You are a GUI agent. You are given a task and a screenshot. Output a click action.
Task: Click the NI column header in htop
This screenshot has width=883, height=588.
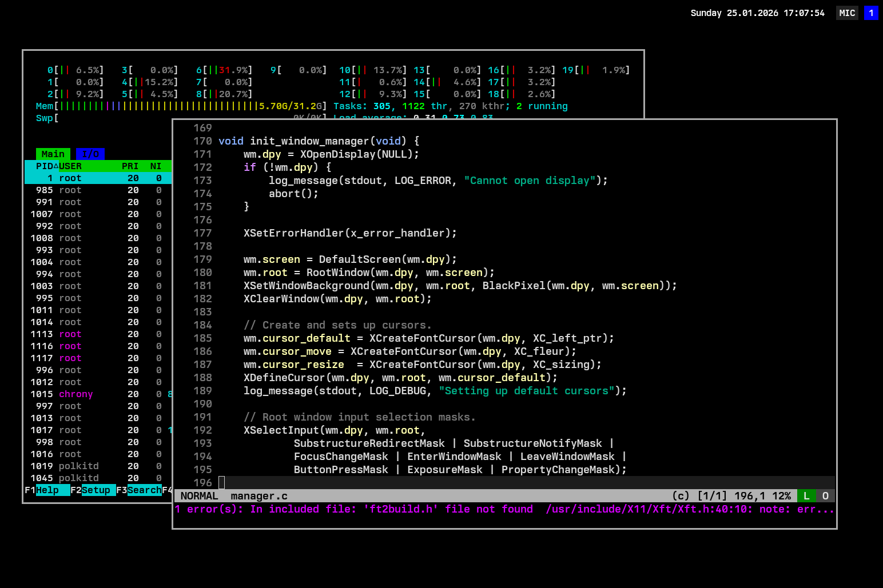coord(156,166)
